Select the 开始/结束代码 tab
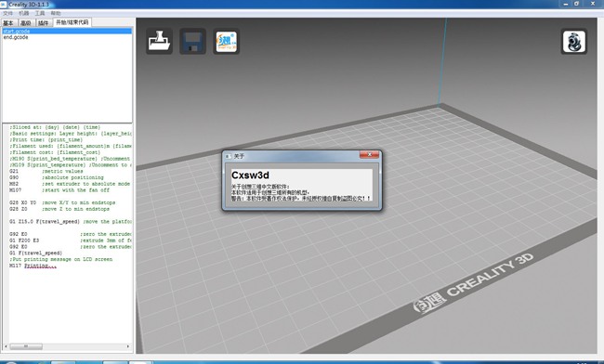The height and width of the screenshot is (364, 604). click(x=72, y=22)
